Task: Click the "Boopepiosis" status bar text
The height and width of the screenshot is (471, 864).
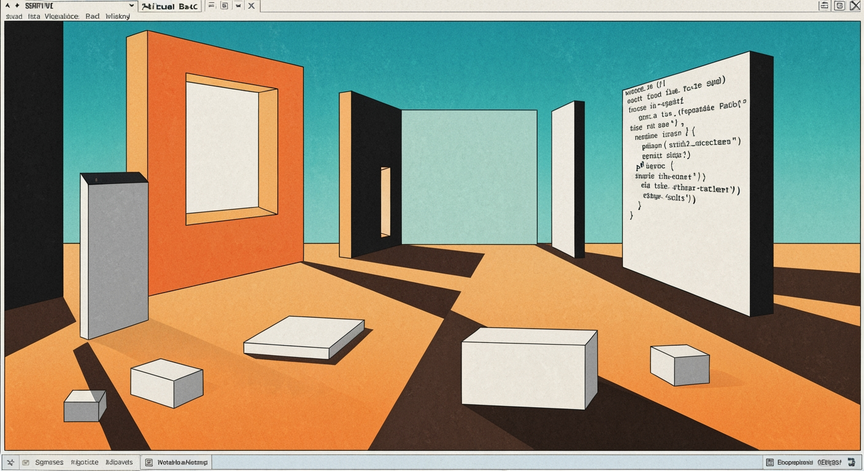Action: (795, 462)
